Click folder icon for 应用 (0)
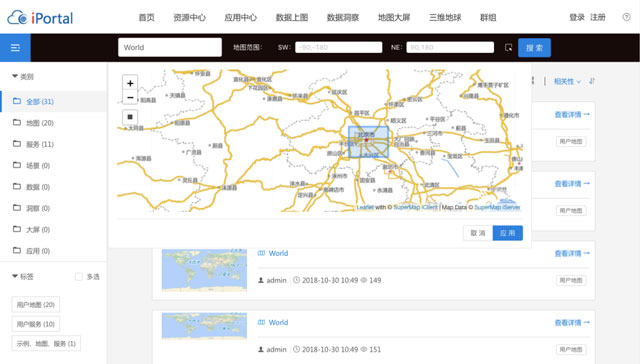Image resolution: width=640 pixels, height=364 pixels. click(17, 250)
